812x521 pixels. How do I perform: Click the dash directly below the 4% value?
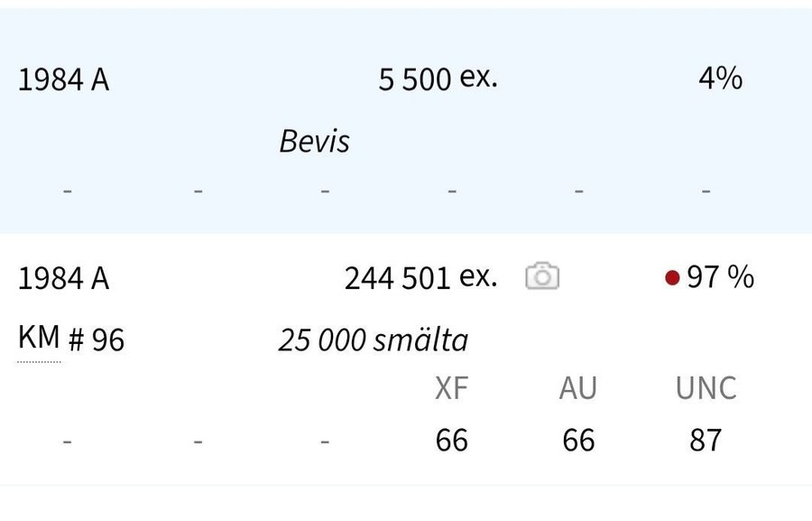706,191
